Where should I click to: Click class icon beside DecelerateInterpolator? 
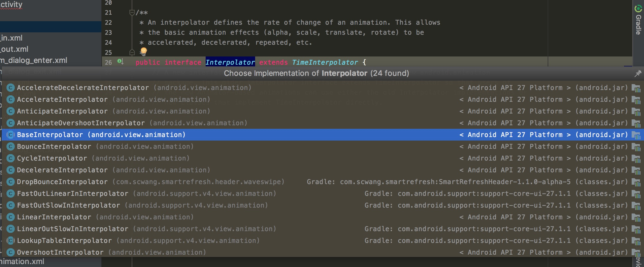point(11,170)
